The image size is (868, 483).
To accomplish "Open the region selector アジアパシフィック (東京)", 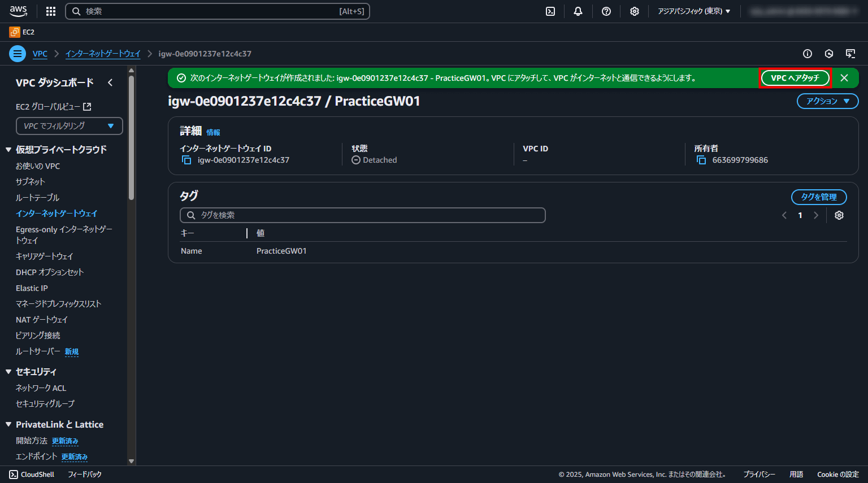I will point(694,11).
